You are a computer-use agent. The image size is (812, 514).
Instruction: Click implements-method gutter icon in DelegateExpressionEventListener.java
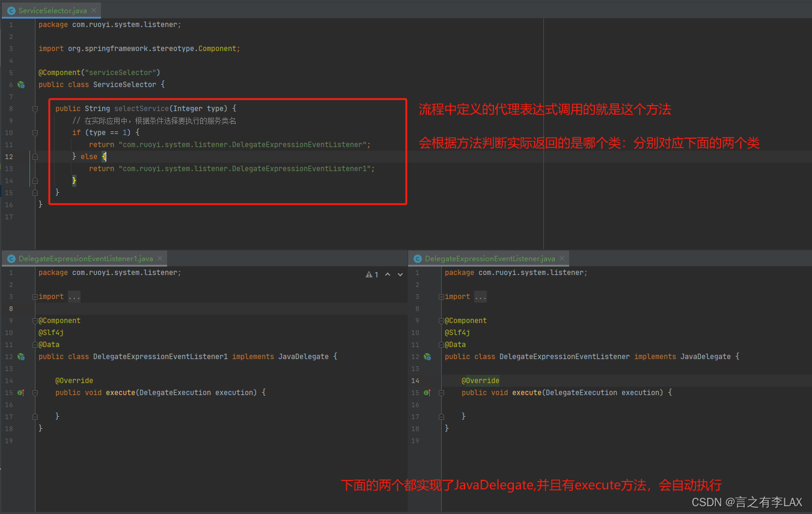(x=427, y=393)
